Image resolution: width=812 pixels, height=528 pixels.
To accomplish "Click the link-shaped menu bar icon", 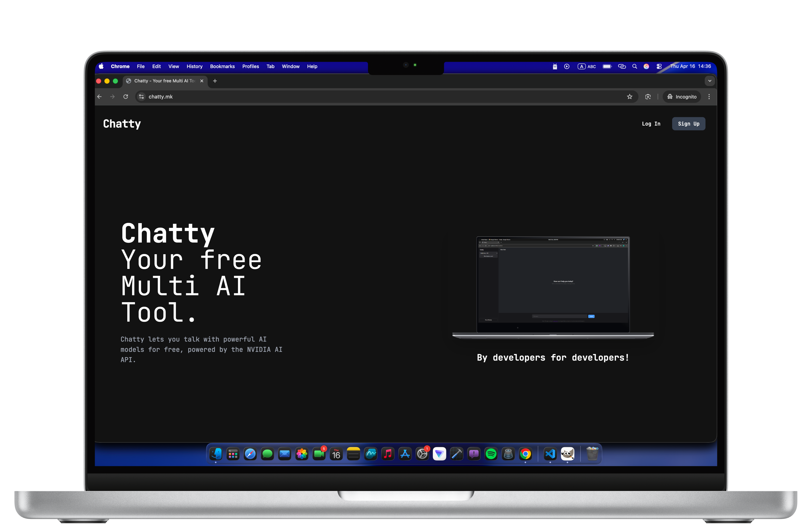I will (622, 67).
